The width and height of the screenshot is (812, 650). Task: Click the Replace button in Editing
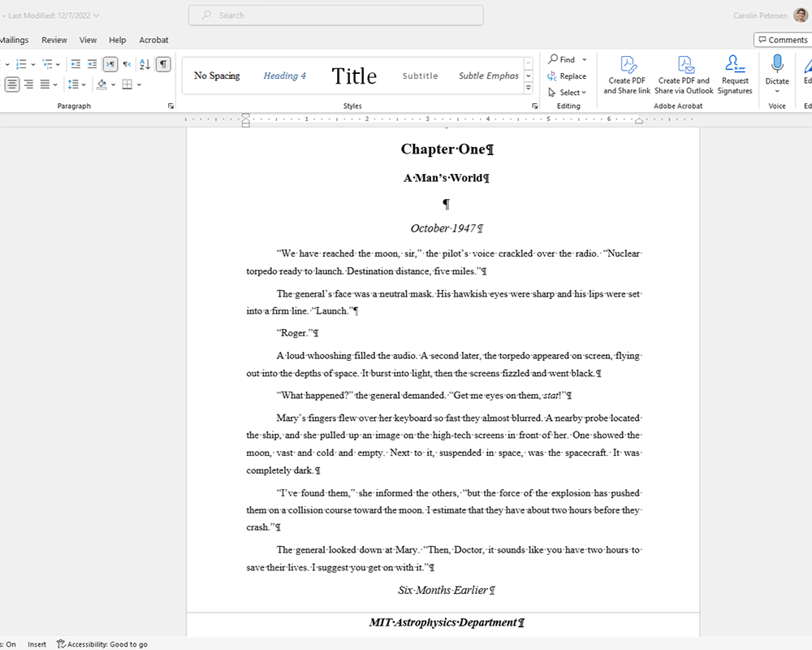[x=567, y=76]
